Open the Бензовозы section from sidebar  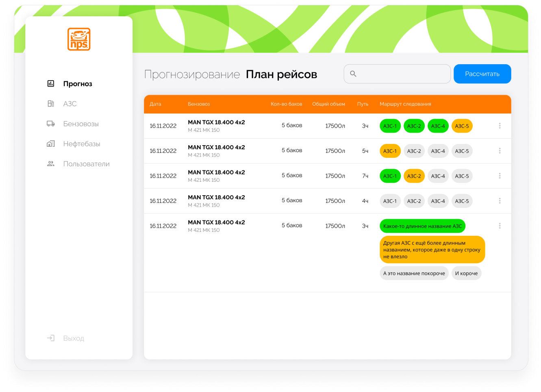tap(81, 124)
